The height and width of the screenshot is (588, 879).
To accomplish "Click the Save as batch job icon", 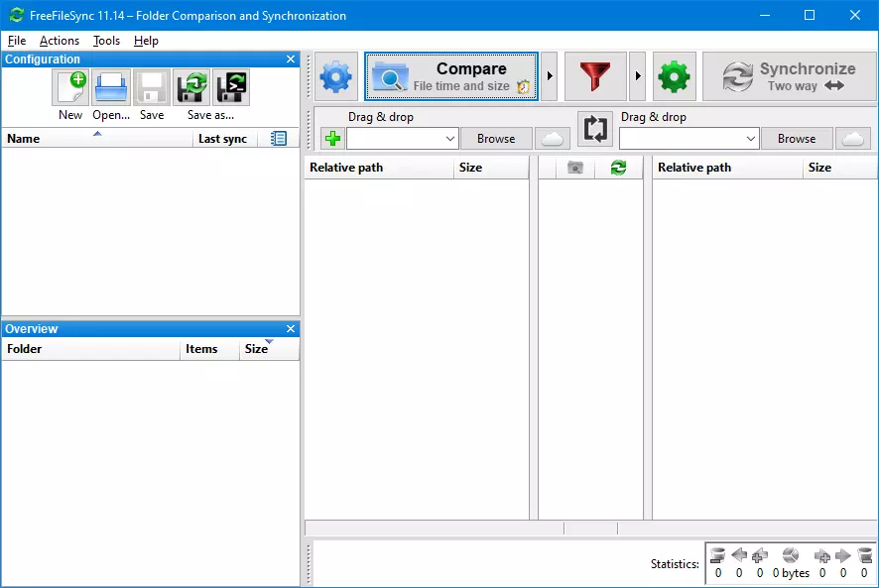I will [x=231, y=88].
